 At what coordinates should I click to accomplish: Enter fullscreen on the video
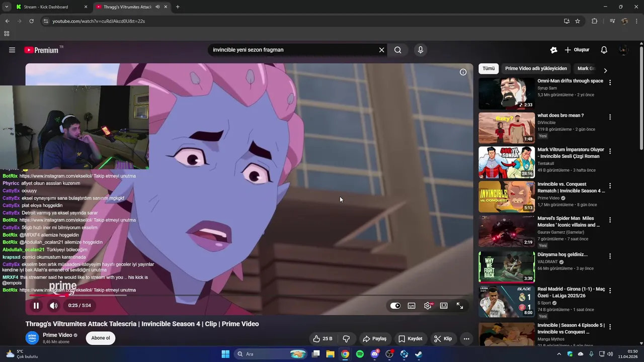[x=460, y=306]
